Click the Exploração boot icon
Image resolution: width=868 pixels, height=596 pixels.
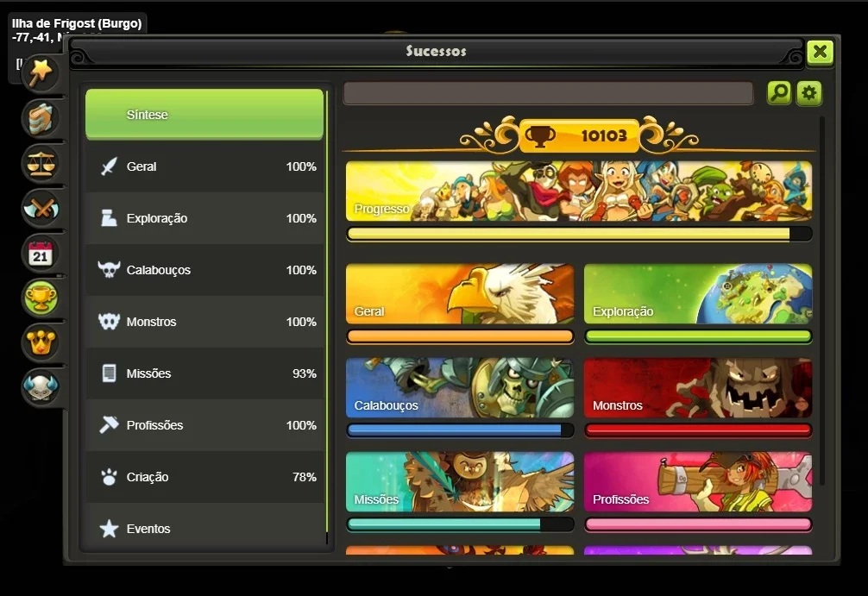click(x=109, y=218)
